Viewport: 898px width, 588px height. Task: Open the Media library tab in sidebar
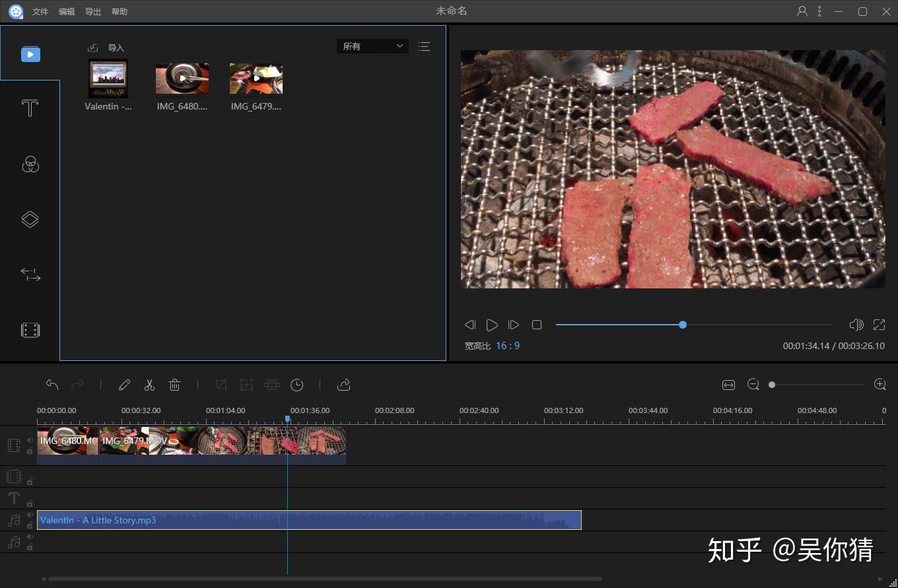click(x=30, y=54)
